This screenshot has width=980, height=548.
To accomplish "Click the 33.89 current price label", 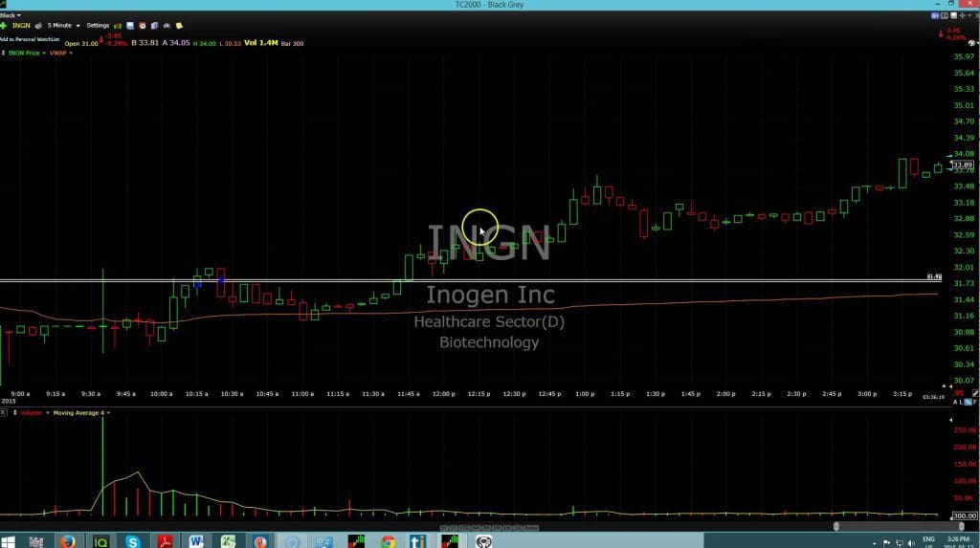I will click(x=963, y=164).
